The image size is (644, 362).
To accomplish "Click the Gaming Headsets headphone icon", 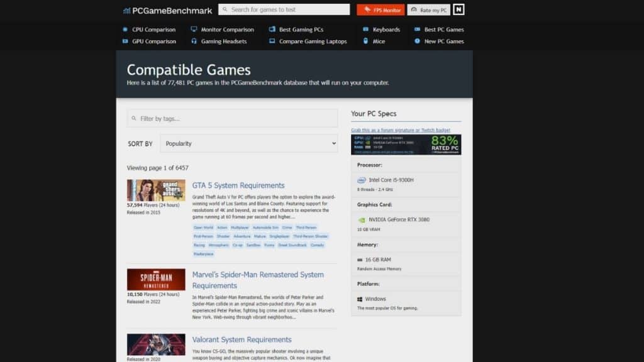I will click(x=194, y=41).
